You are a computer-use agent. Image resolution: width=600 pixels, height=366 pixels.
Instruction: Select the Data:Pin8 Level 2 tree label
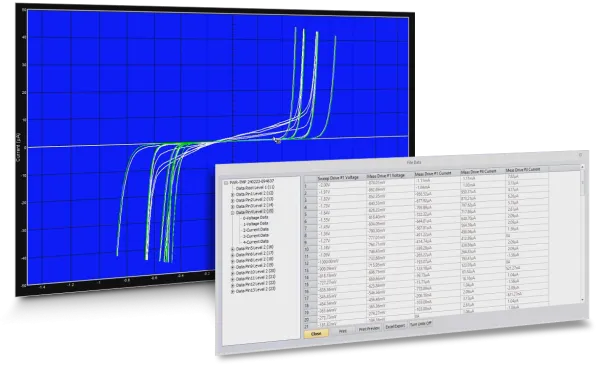tap(254, 260)
